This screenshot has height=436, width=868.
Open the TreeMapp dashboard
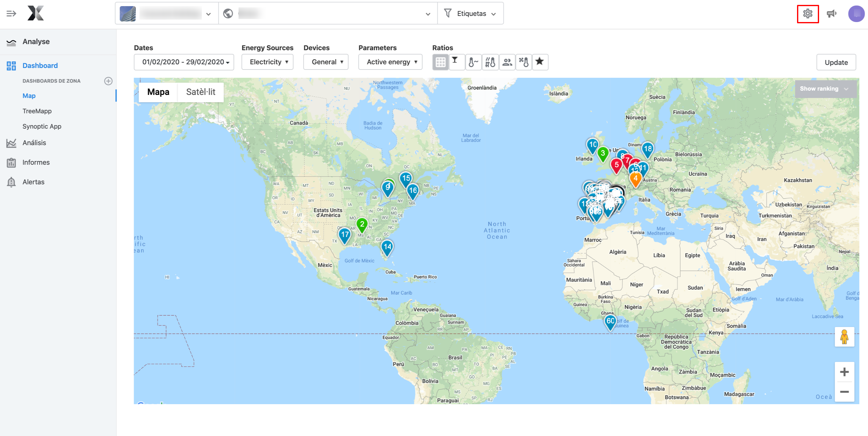[37, 111]
